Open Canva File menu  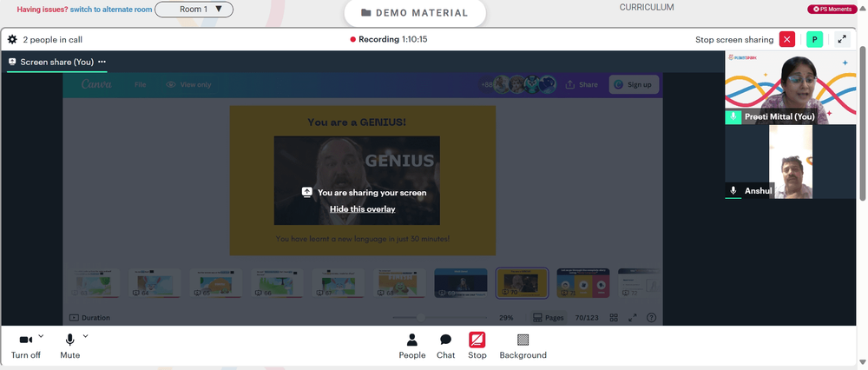pyautogui.click(x=140, y=85)
